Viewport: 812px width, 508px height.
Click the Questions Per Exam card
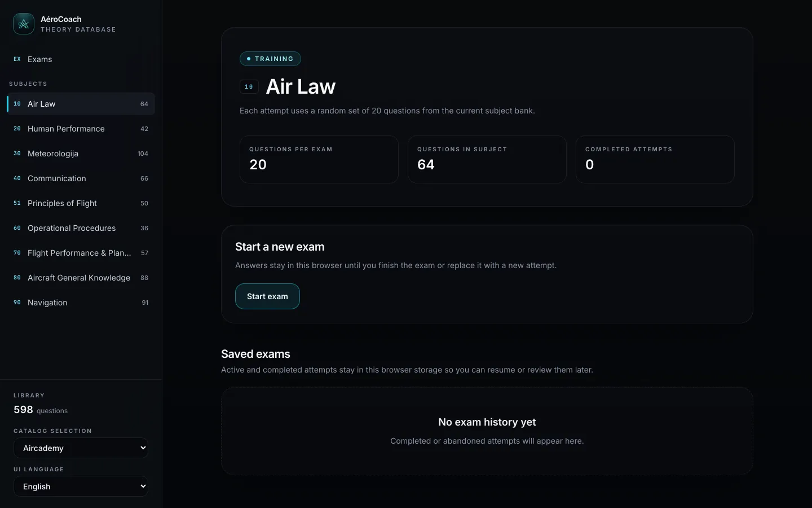pos(319,159)
